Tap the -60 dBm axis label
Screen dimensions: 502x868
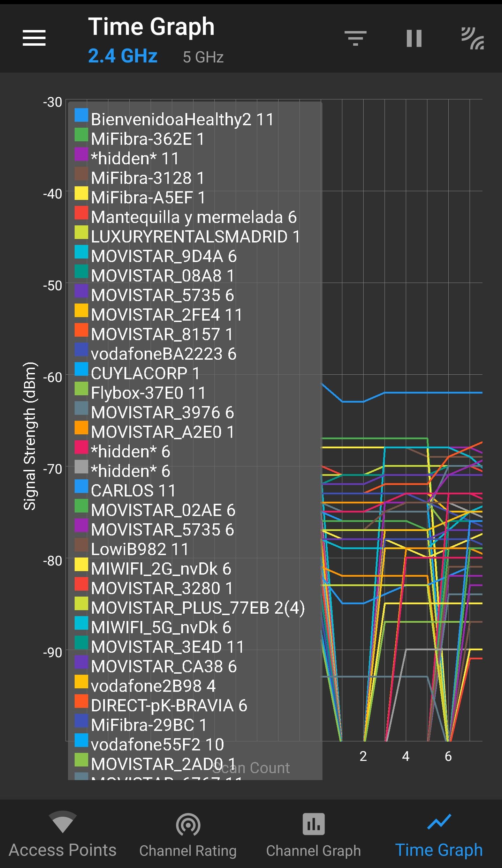[52, 377]
